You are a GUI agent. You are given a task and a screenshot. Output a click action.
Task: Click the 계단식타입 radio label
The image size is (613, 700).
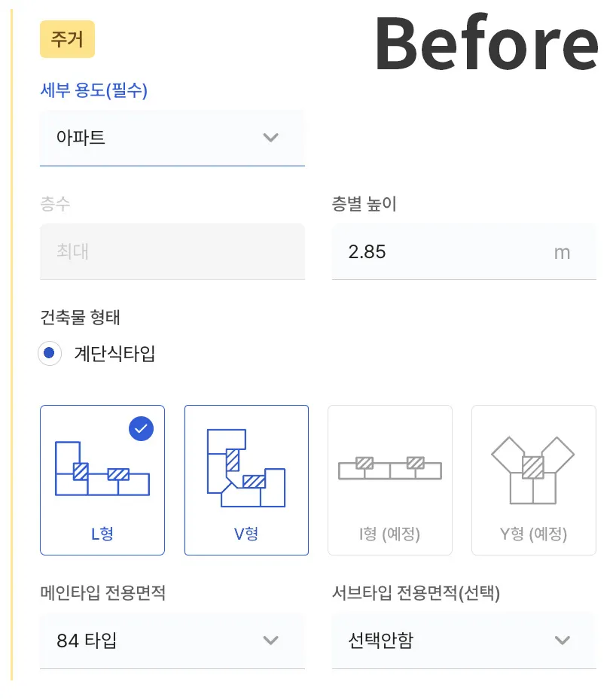(114, 354)
